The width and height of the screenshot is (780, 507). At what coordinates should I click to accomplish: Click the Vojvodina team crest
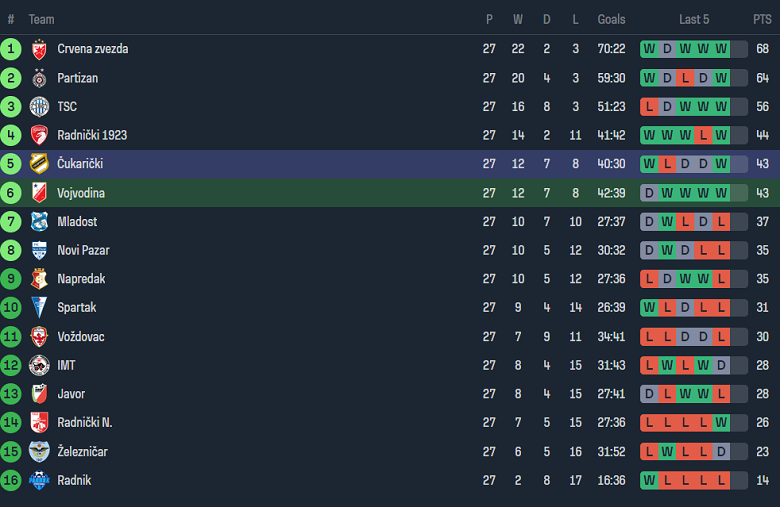coord(39,193)
